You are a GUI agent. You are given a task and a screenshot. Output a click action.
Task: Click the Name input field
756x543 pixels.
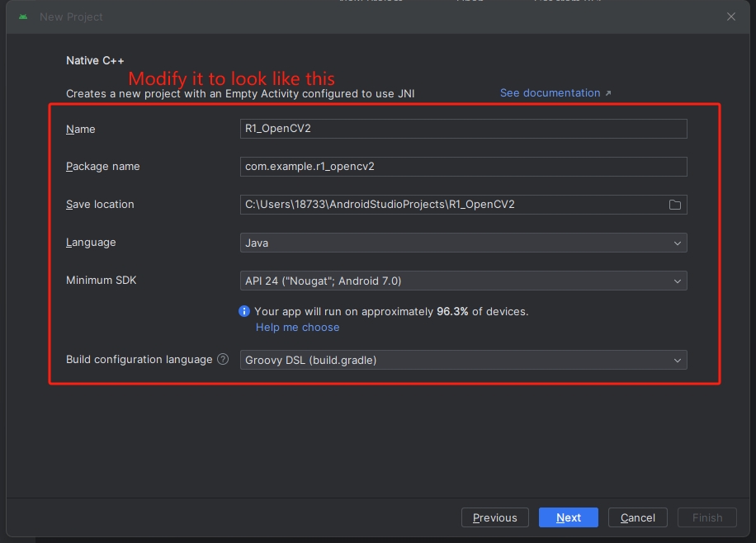(x=463, y=129)
